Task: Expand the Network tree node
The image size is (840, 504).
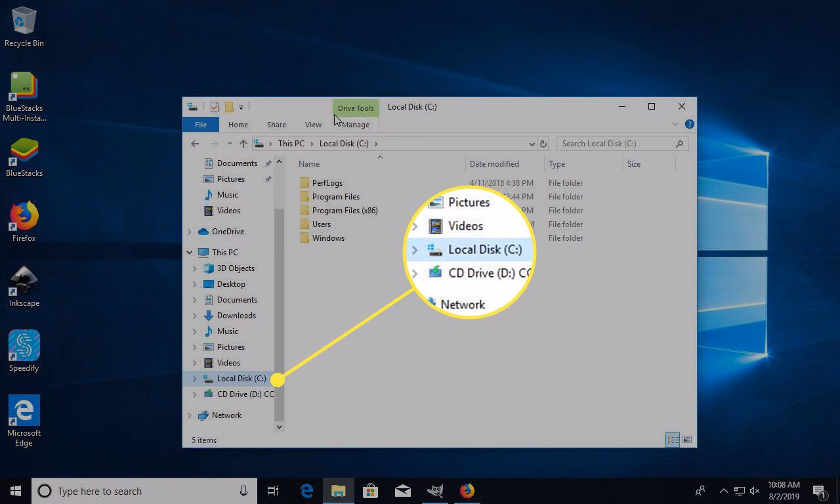Action: (190, 415)
